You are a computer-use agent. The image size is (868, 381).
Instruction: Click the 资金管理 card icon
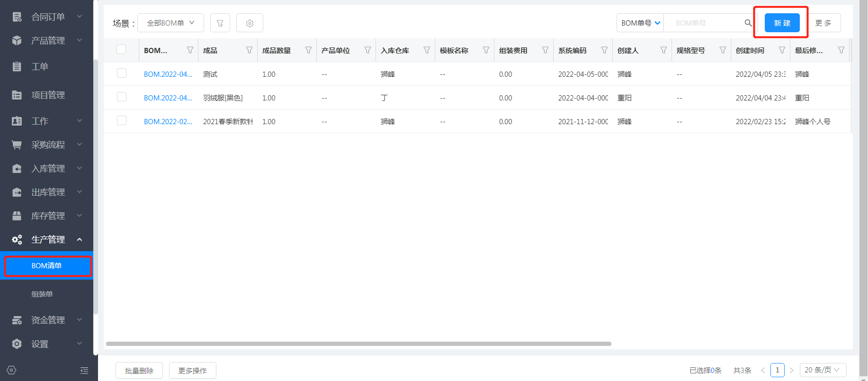17,320
